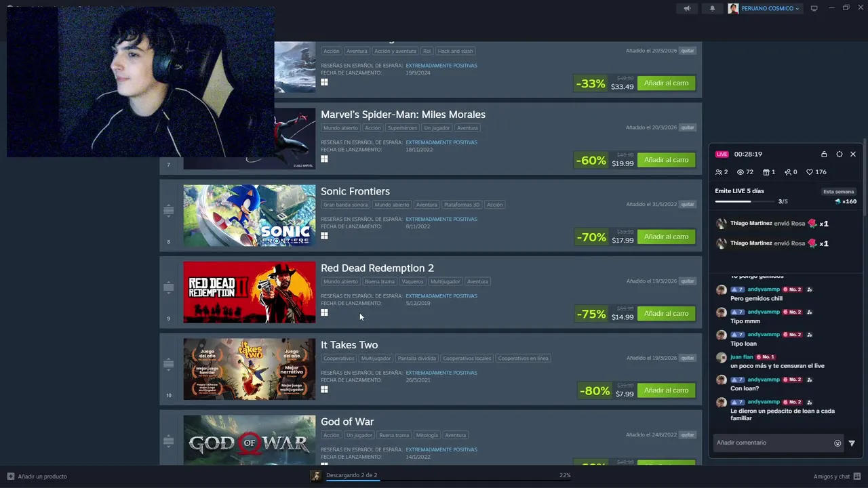
Task: Grab the Sonic Frontiers reorder handle
Action: tap(169, 210)
